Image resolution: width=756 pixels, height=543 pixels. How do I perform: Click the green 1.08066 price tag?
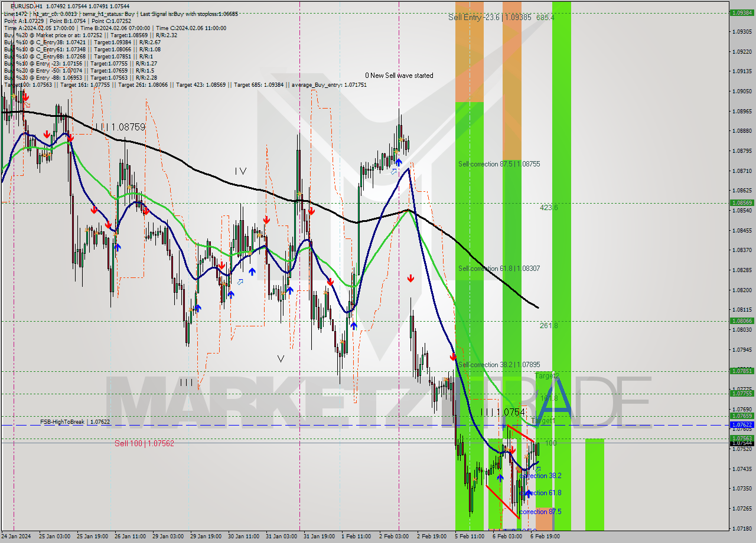(x=742, y=320)
